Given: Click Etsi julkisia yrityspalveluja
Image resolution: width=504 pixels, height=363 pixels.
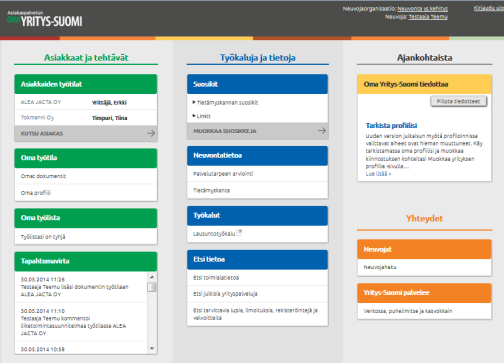Looking at the screenshot, I should click(x=225, y=294).
